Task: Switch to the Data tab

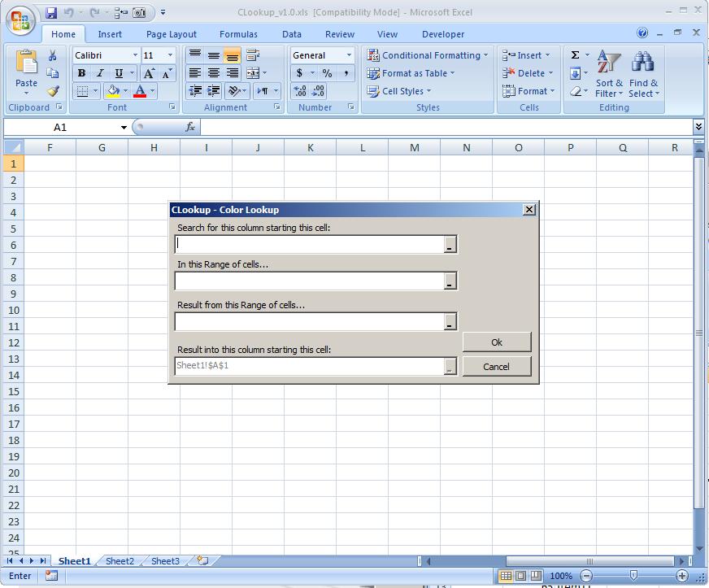Action: [292, 34]
